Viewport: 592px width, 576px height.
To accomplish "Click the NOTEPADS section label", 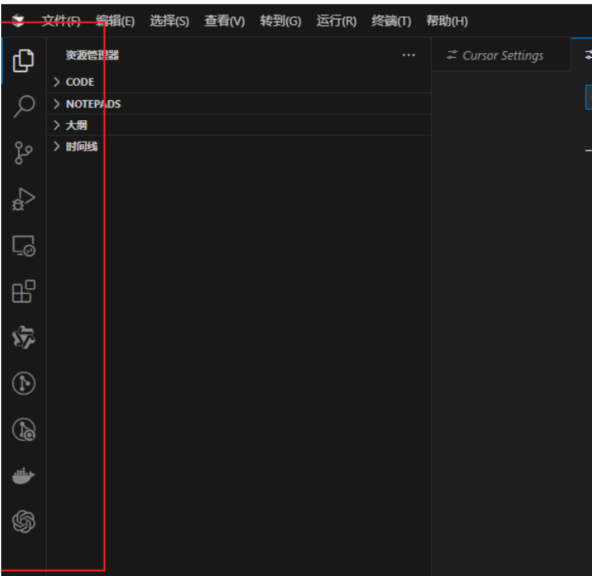I will click(93, 104).
